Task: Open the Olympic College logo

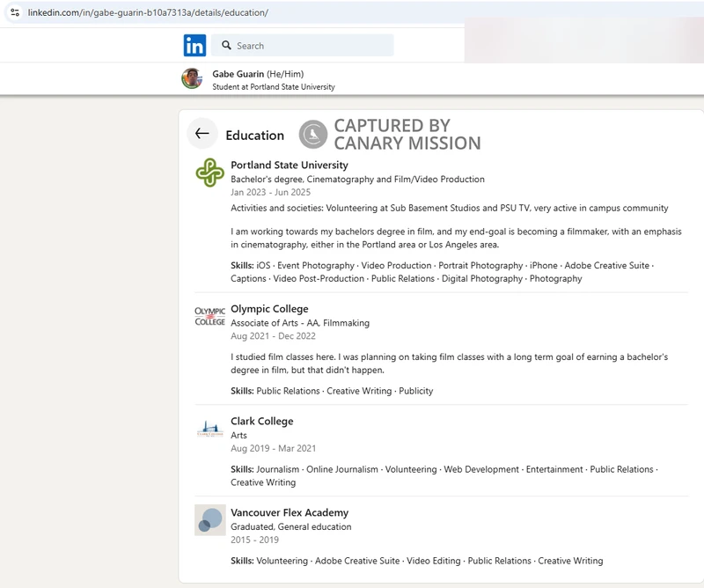Action: [x=210, y=316]
